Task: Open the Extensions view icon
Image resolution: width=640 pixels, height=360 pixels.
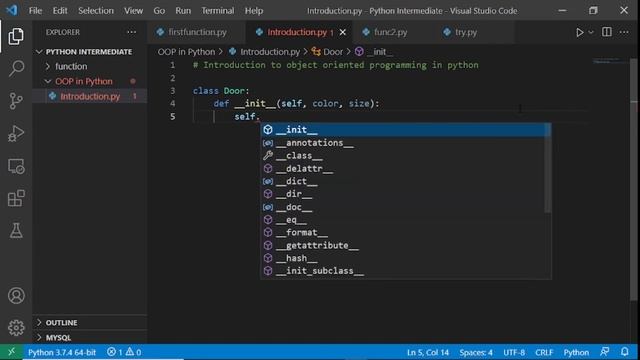Action: [x=16, y=198]
